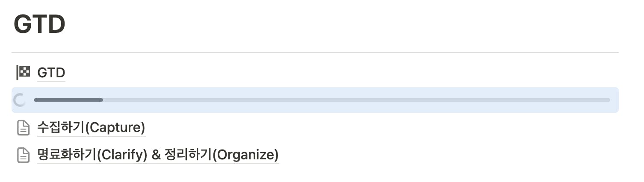Viewport: 644px width, 182px height.
Task: Click the horizontal divider under the title
Action: click(315, 53)
